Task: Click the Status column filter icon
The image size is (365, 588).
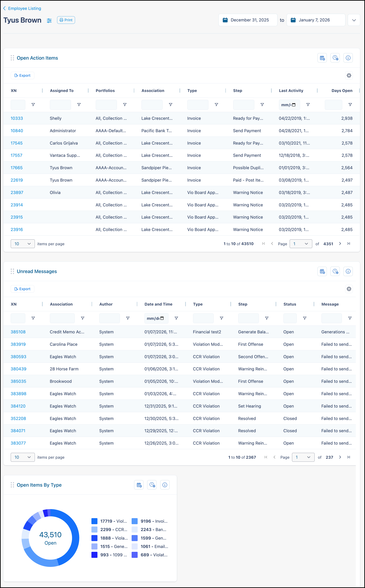Action: point(305,318)
